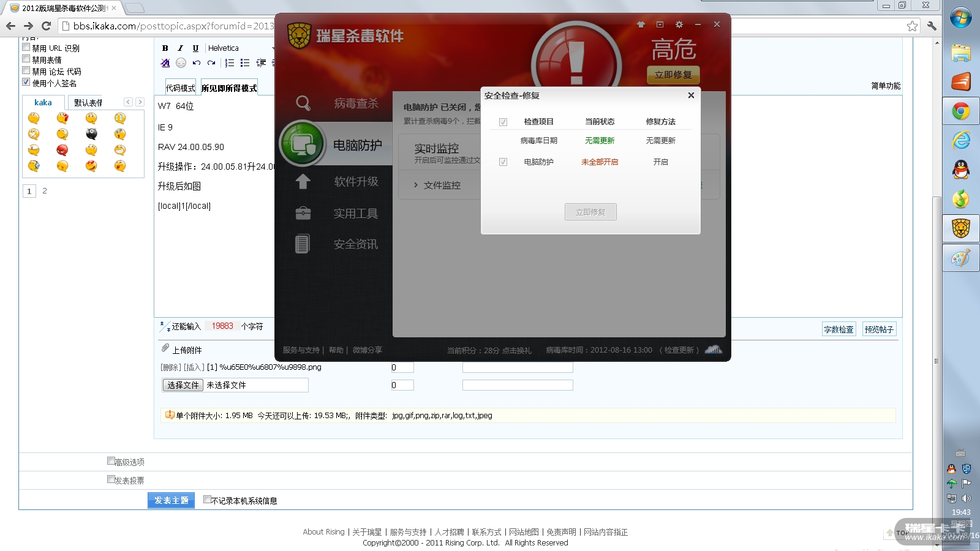
Task: Toggle the 禁用 URL 识别 checkbox
Action: [x=26, y=47]
